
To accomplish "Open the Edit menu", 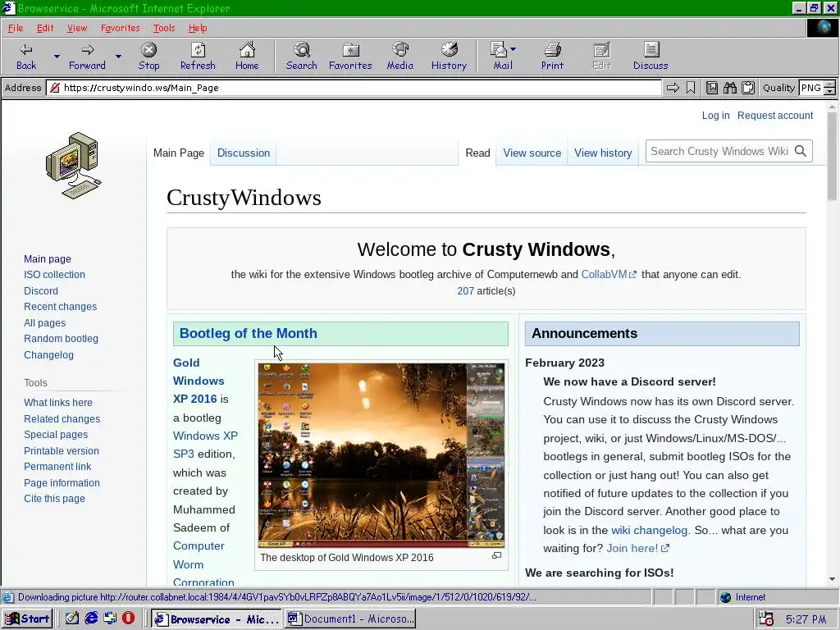I will click(x=45, y=28).
